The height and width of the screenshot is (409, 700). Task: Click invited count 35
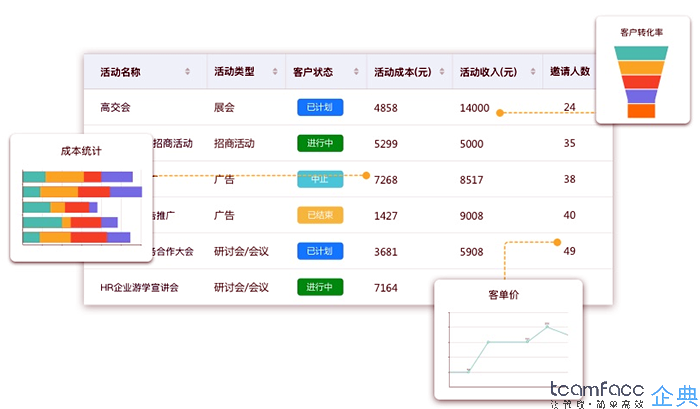(570, 143)
